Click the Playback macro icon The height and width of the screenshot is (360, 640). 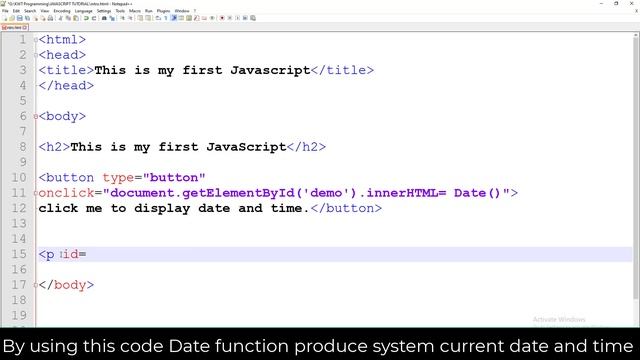click(x=238, y=18)
